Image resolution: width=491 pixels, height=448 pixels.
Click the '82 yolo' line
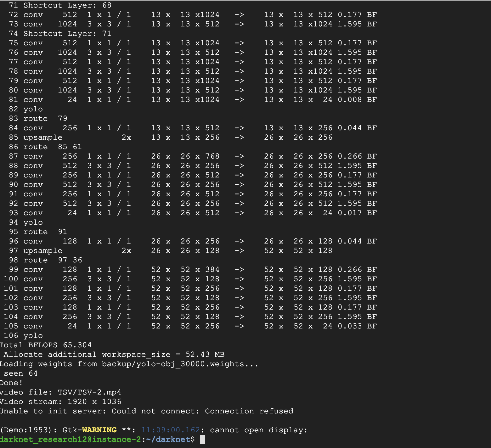26,109
